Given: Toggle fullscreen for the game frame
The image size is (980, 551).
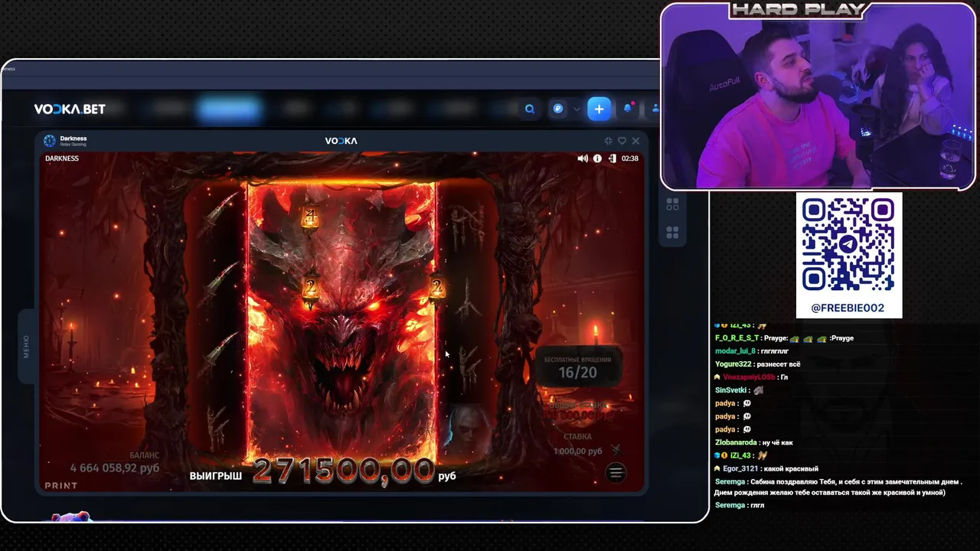Looking at the screenshot, I should (x=608, y=141).
